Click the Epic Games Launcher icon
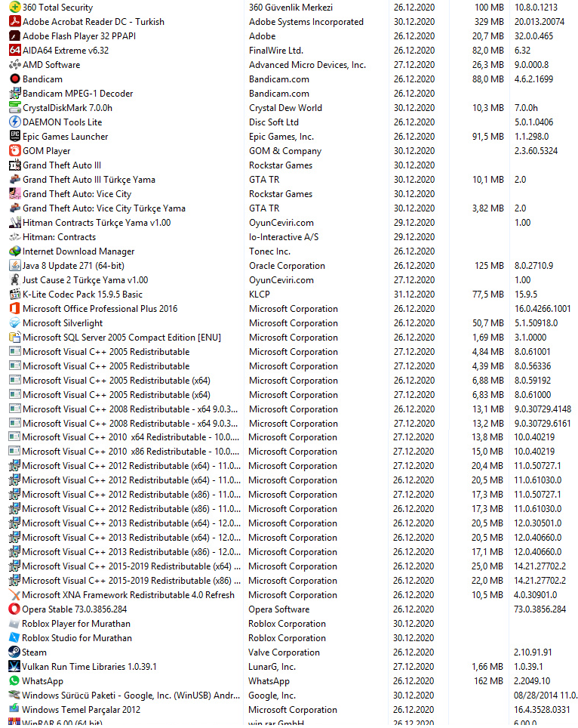Screen dimensions: 578x728 (x=15, y=137)
